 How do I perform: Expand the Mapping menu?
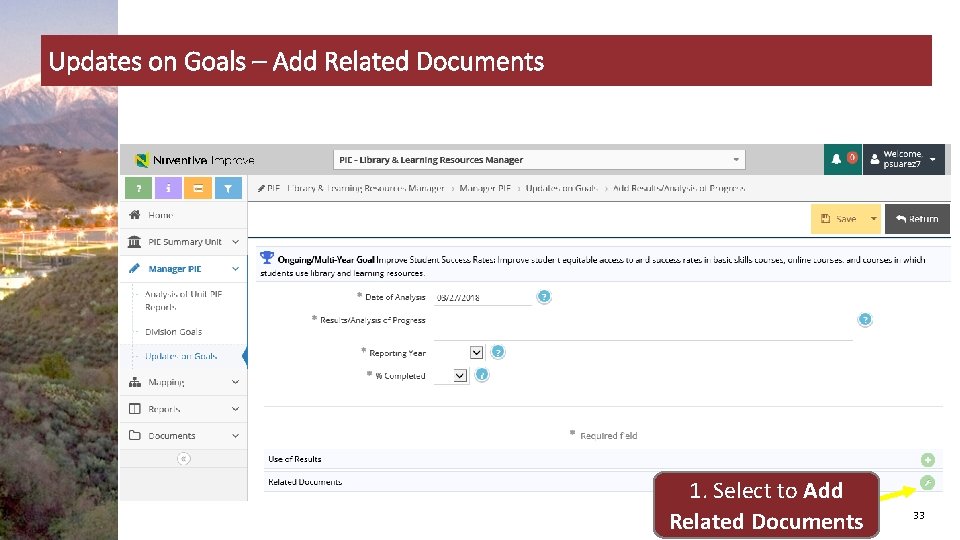click(235, 382)
